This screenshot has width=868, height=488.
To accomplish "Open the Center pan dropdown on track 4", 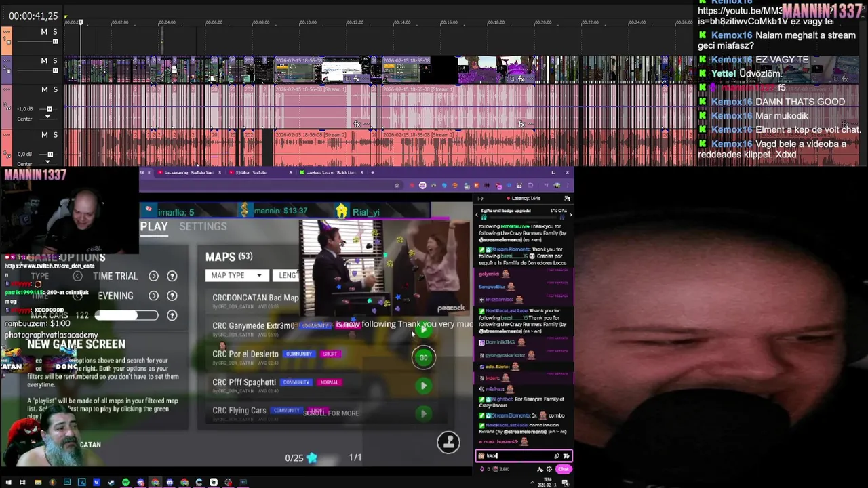I will pos(47,163).
